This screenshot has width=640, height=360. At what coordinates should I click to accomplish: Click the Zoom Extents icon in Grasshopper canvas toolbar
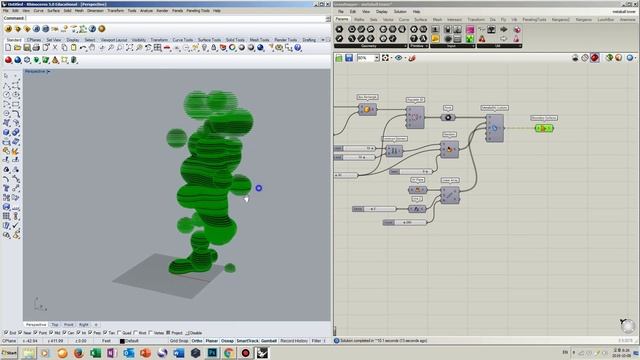[385, 58]
